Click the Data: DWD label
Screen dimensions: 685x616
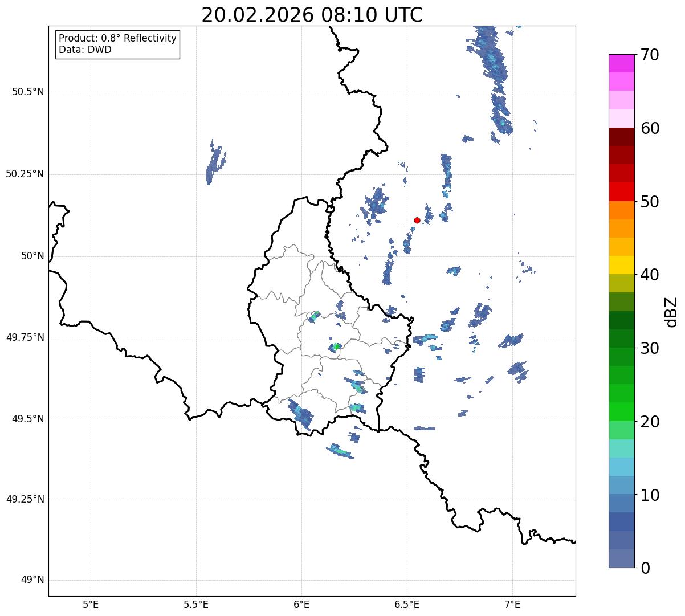click(x=85, y=50)
